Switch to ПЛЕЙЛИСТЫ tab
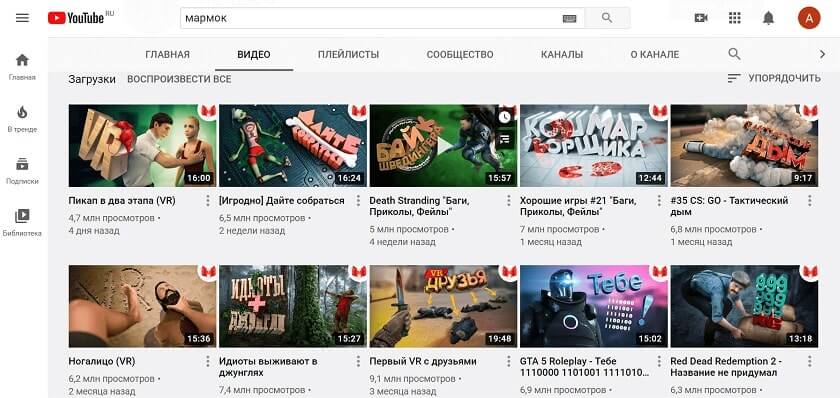The height and width of the screenshot is (398, 840). coord(348,55)
